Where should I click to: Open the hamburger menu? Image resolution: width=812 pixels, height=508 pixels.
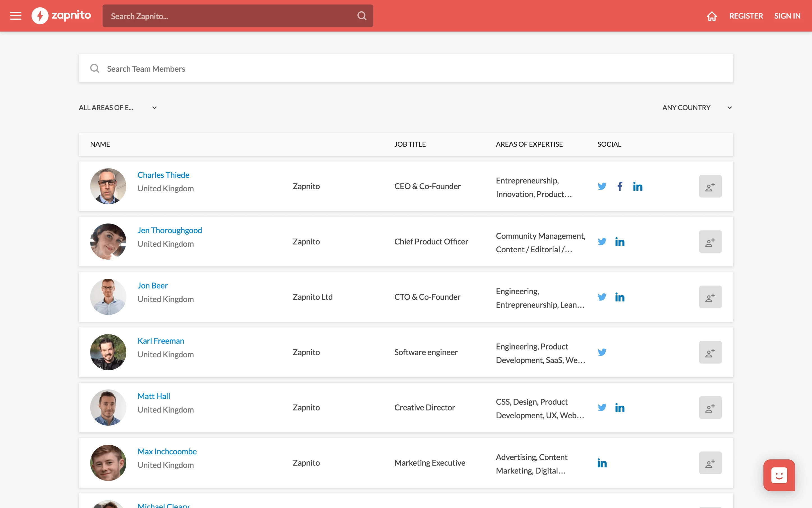click(x=16, y=16)
